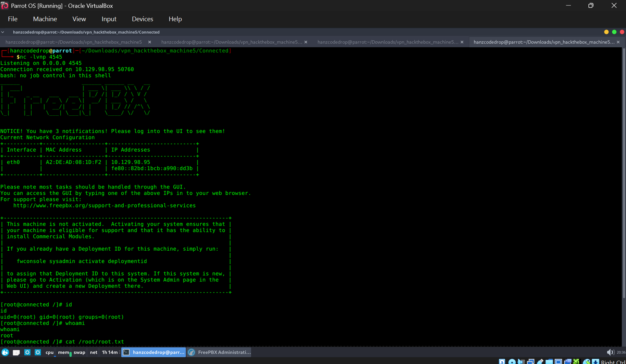626x364 pixels.
Task: Click the VirtualBox optical disk status icon
Action: tap(512, 362)
